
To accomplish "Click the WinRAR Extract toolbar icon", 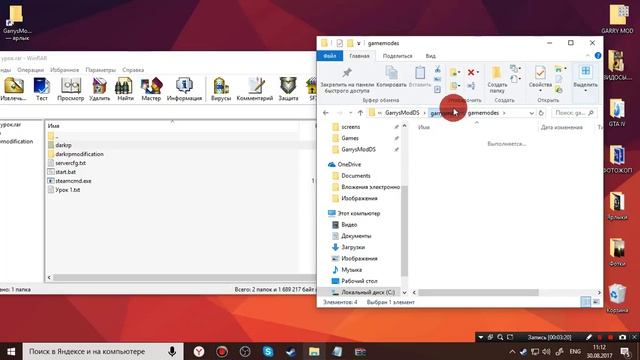I will tap(13, 89).
